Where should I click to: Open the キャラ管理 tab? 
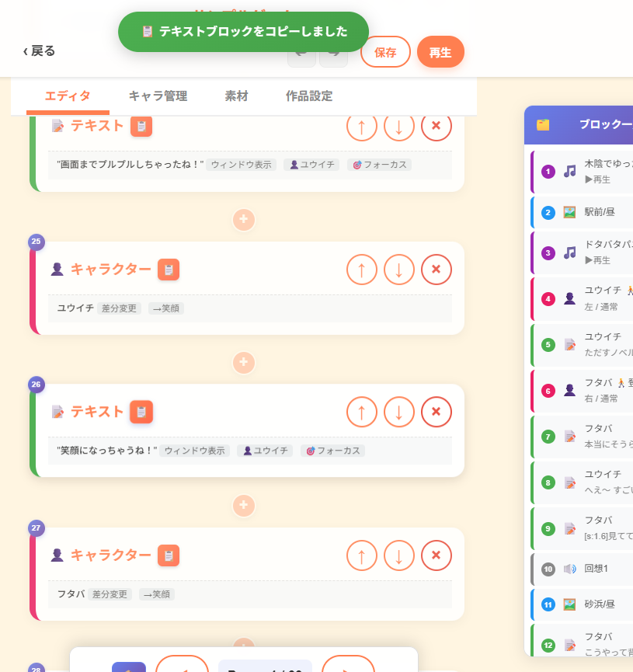point(158,96)
